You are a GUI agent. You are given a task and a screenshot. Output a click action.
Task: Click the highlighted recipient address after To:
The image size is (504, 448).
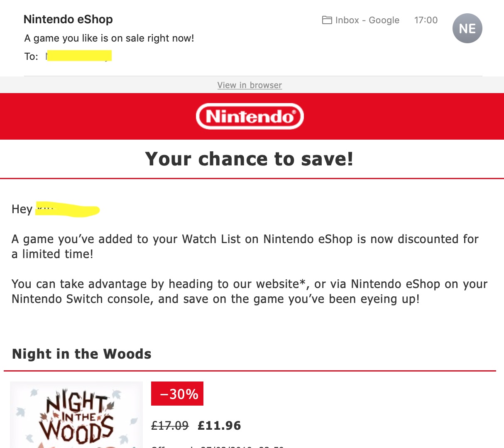79,56
